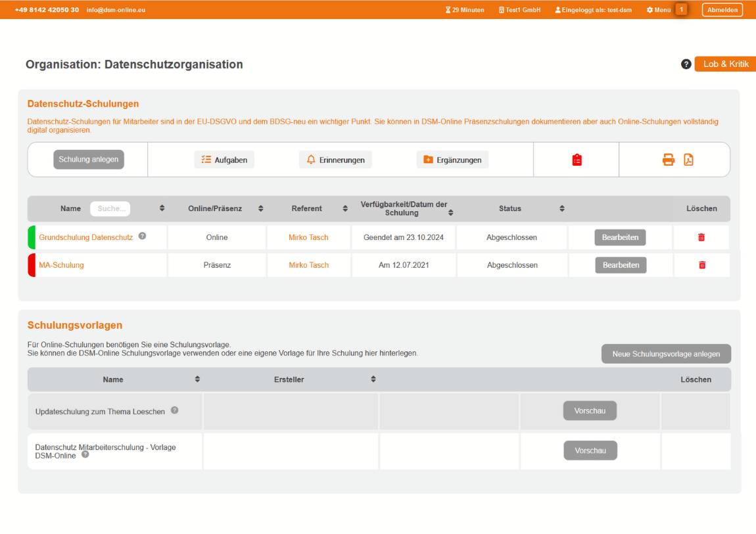Click info icon beside Grundschulung Datenschutz

coord(142,236)
